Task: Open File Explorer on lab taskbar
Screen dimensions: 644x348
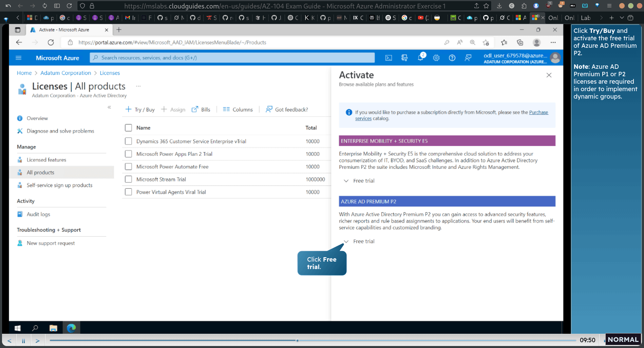Action: pos(53,328)
